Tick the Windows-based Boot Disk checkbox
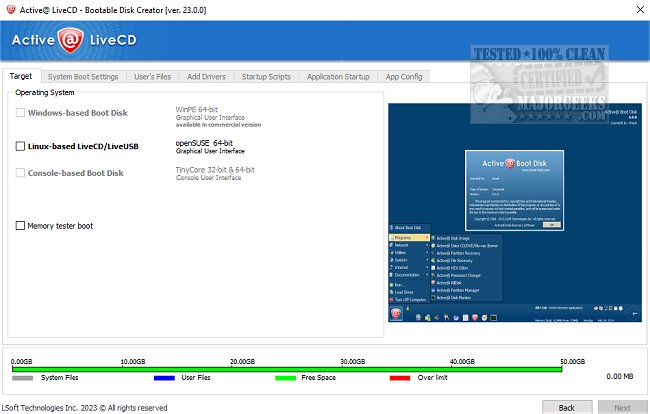Screen dimensions: 650x414 (x=20, y=113)
